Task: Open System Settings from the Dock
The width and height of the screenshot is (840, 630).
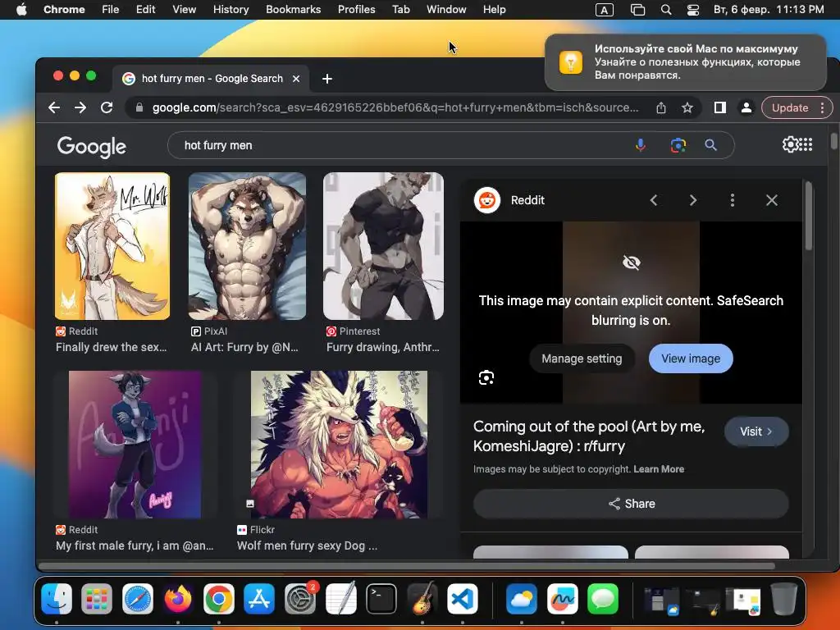Action: pos(300,598)
